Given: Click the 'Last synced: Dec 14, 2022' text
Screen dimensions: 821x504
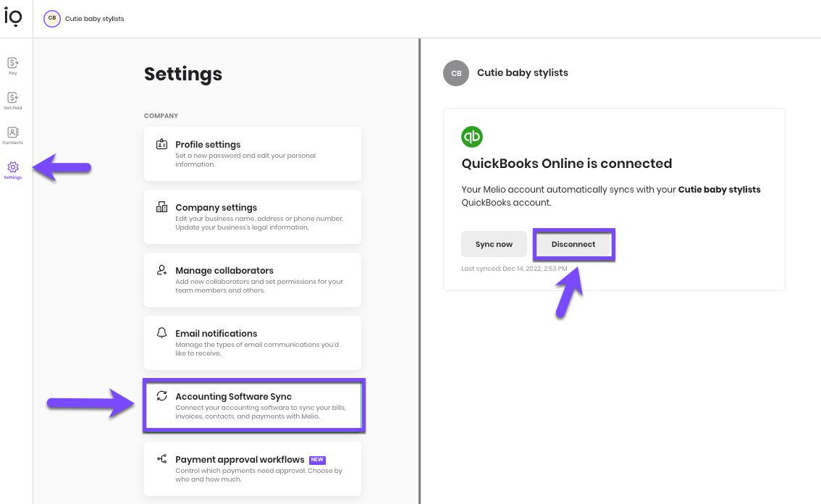Looking at the screenshot, I should click(x=514, y=269).
